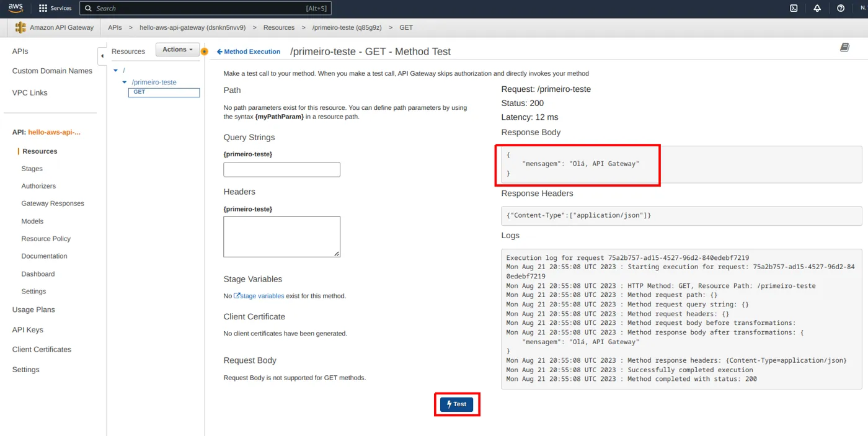Viewport: 868px width, 436px height.
Task: Click log line 'Method completed with status: 200'
Action: 631,379
